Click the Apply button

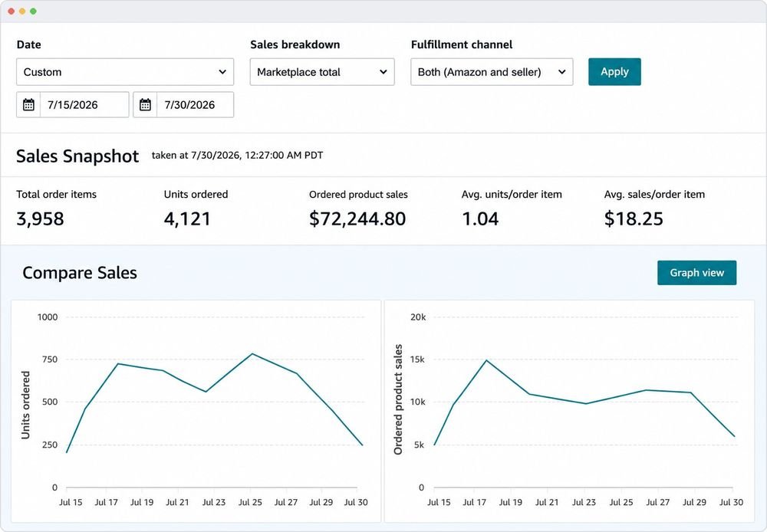coord(614,72)
